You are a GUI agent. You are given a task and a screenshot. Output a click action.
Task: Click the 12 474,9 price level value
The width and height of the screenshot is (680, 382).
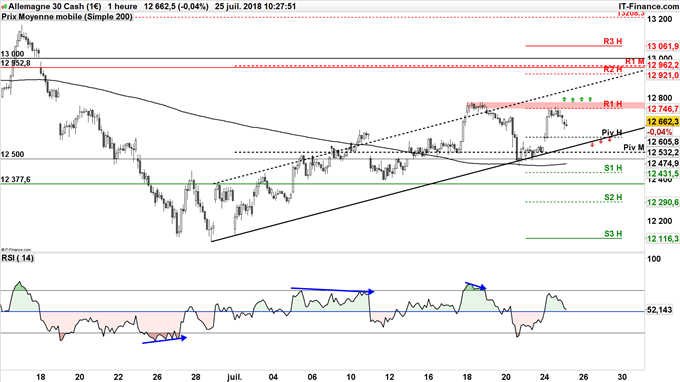663,163
